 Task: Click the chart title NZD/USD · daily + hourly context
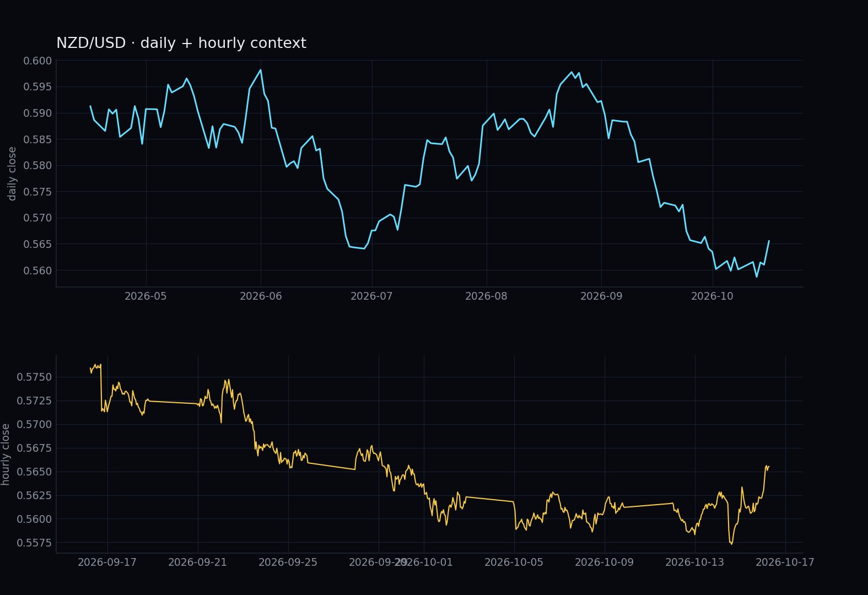[x=181, y=43]
